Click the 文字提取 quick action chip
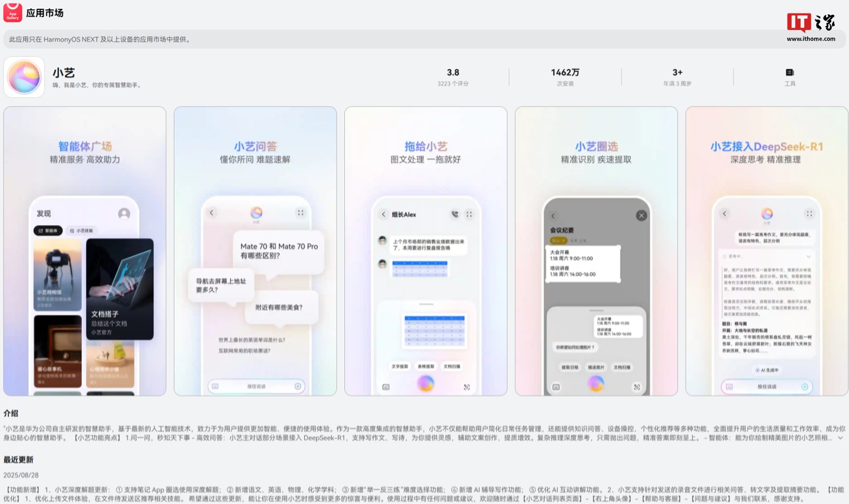The width and height of the screenshot is (849, 504). [x=401, y=365]
